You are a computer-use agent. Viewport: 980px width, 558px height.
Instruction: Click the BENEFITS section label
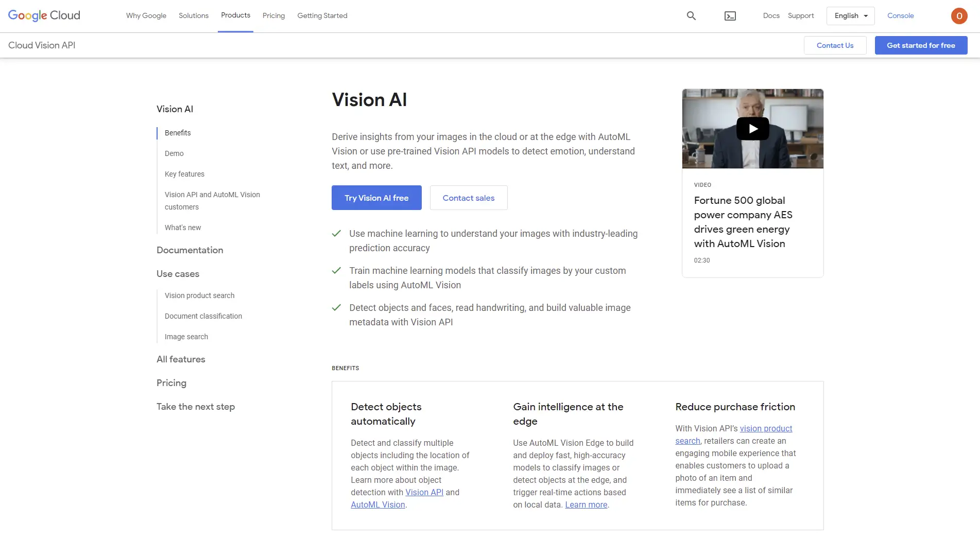coord(346,368)
